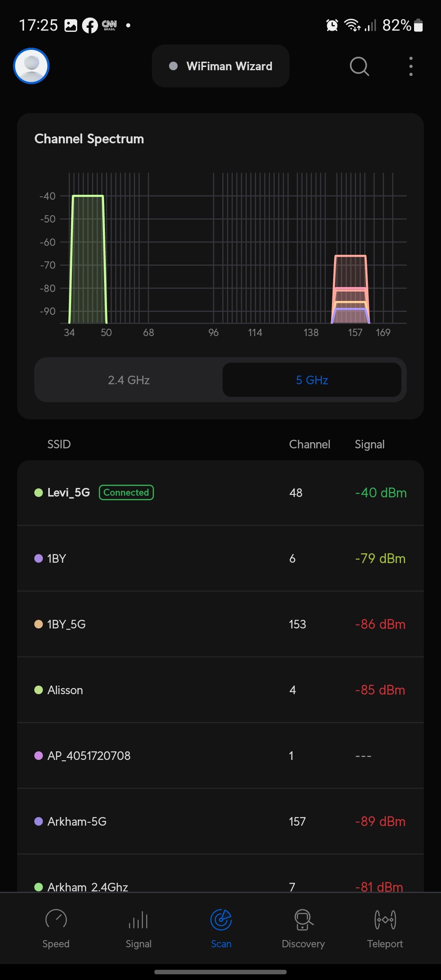Open the WiFiman Wizard button

coord(220,66)
